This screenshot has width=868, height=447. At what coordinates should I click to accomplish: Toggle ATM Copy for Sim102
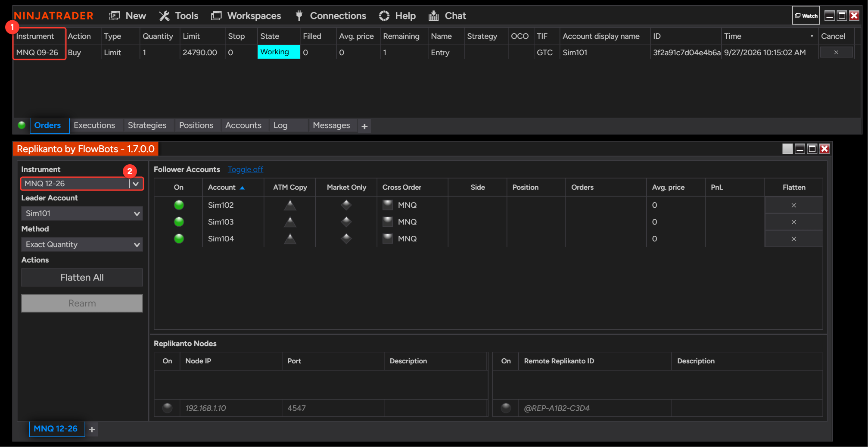click(x=290, y=205)
